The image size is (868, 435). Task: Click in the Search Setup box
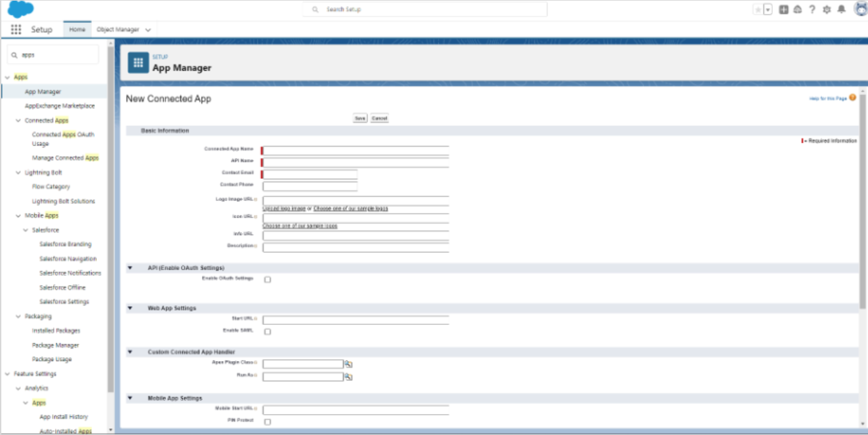pyautogui.click(x=425, y=9)
